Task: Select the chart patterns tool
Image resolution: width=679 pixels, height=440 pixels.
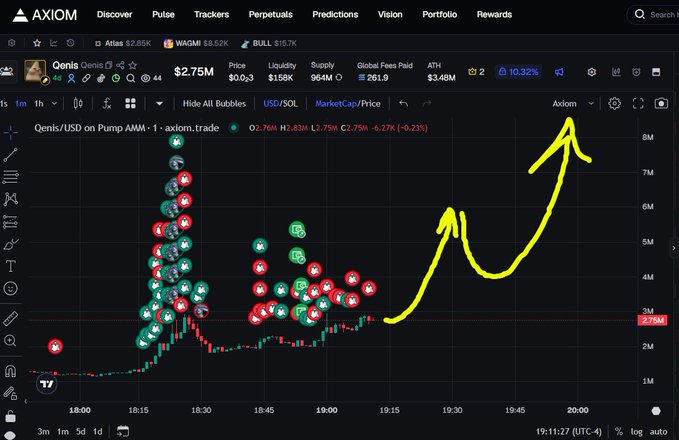Action: pyautogui.click(x=10, y=199)
